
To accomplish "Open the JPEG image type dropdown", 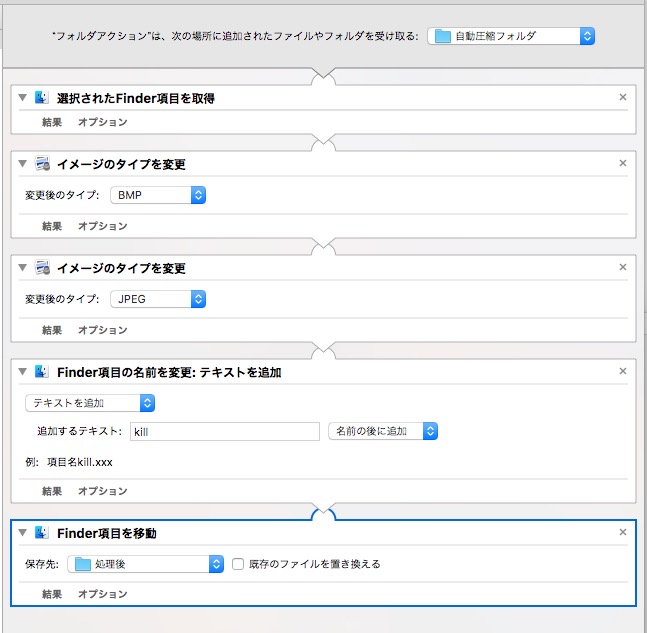I will click(158, 299).
